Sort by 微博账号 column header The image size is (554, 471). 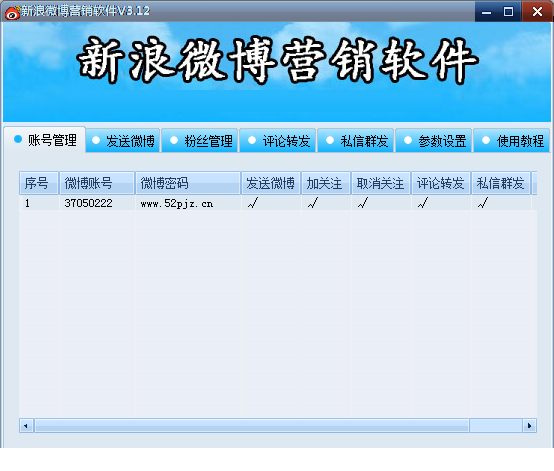(x=97, y=183)
